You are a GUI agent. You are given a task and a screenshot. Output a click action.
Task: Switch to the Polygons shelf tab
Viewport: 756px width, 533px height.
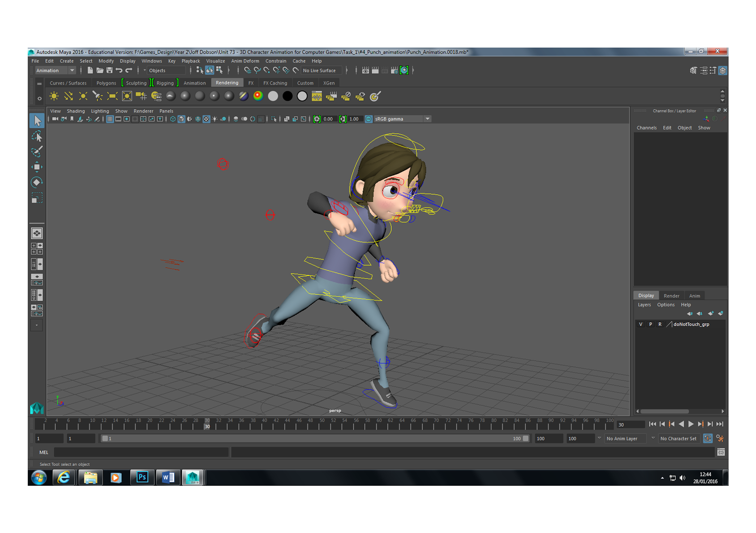tap(106, 83)
